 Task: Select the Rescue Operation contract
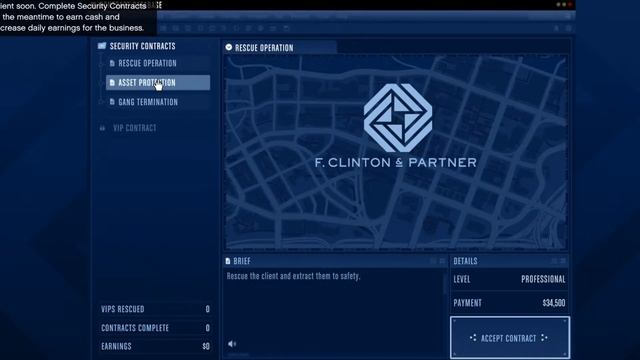pos(158,63)
